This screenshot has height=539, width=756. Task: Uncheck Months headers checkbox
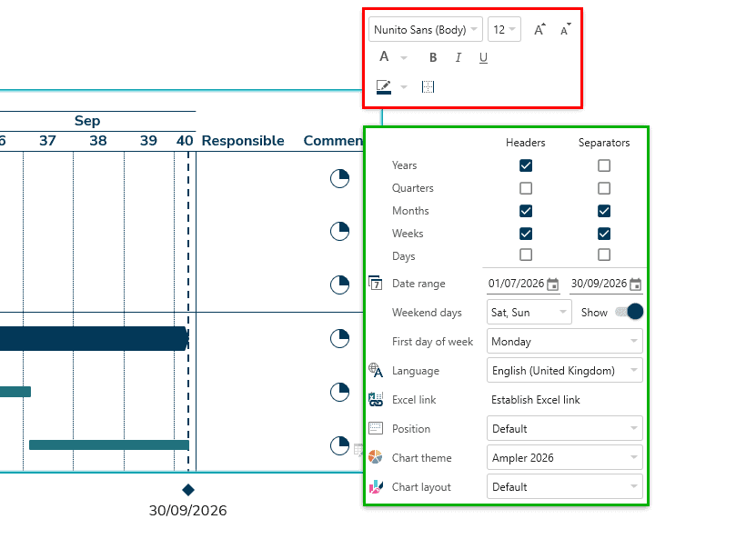[526, 211]
